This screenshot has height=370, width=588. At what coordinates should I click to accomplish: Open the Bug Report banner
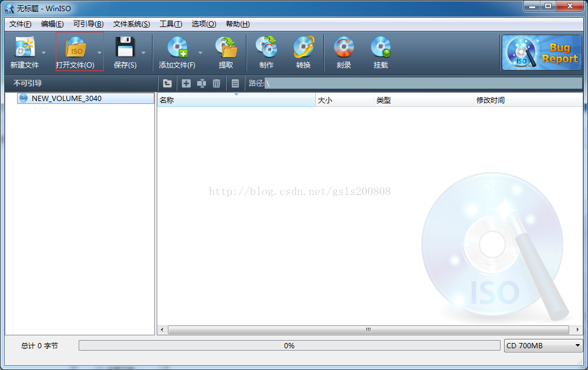click(x=542, y=52)
